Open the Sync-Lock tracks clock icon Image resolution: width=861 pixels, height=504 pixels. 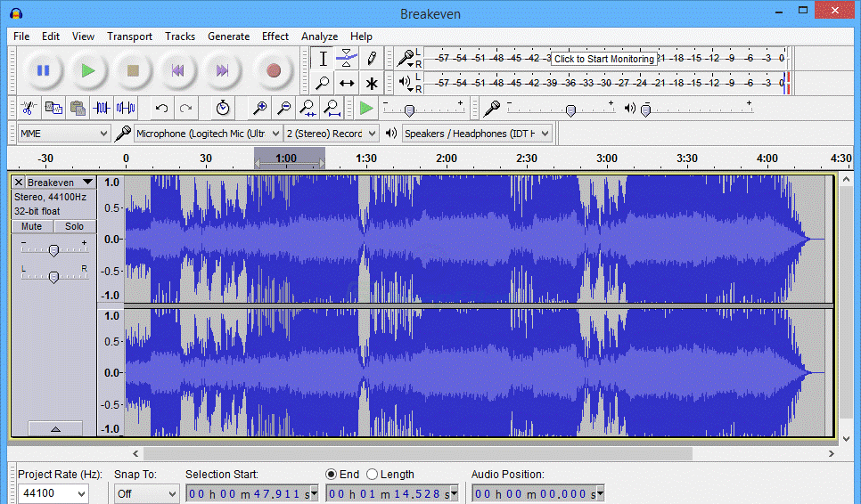click(223, 108)
